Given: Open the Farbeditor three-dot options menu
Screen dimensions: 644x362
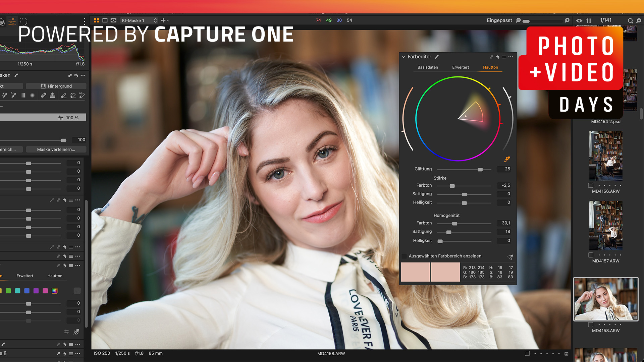Looking at the screenshot, I should [511, 57].
